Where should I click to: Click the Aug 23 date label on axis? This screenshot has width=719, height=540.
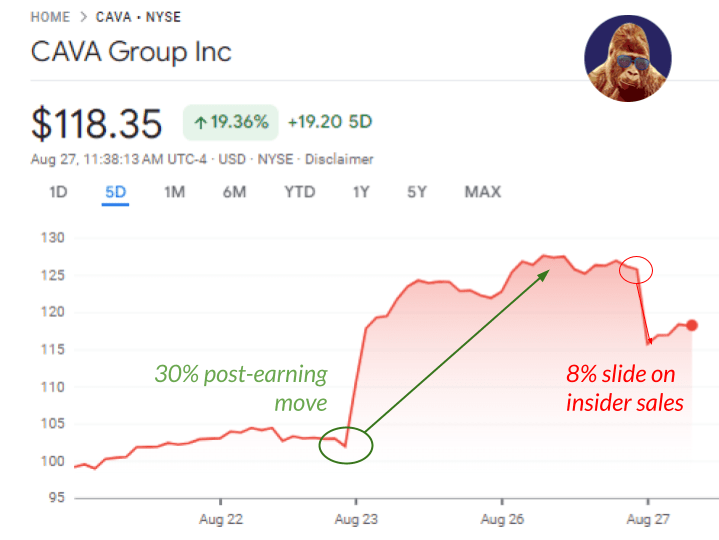click(x=355, y=519)
